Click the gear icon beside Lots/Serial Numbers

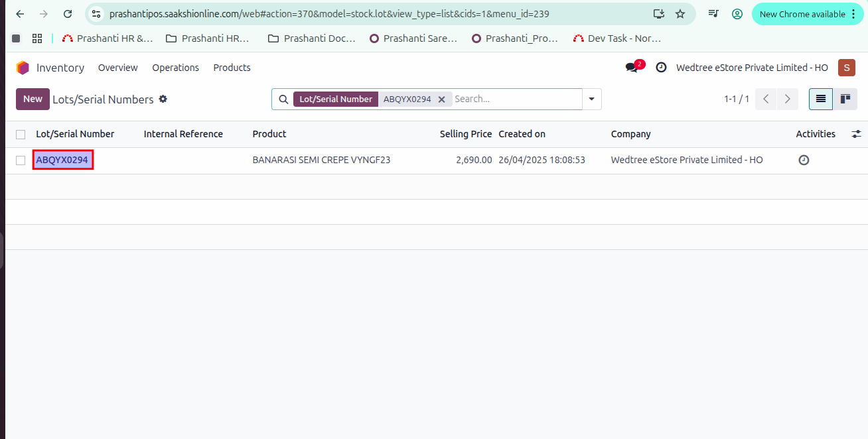point(163,99)
